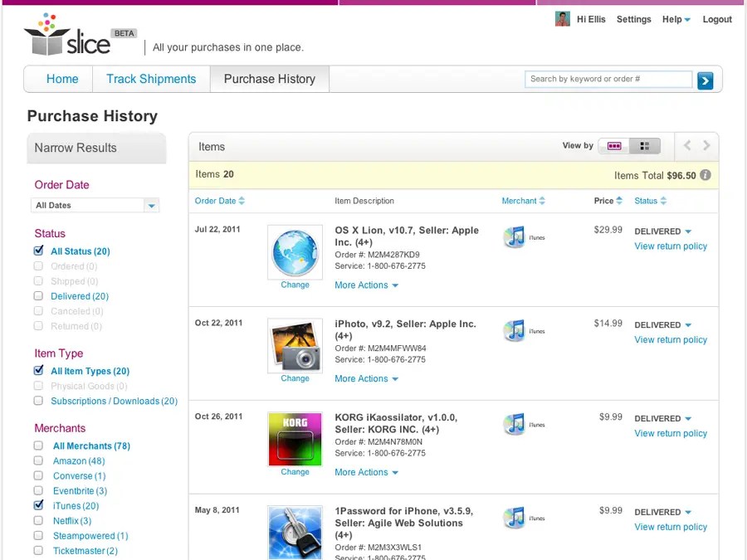Check the Delivered (20) filter

38,295
